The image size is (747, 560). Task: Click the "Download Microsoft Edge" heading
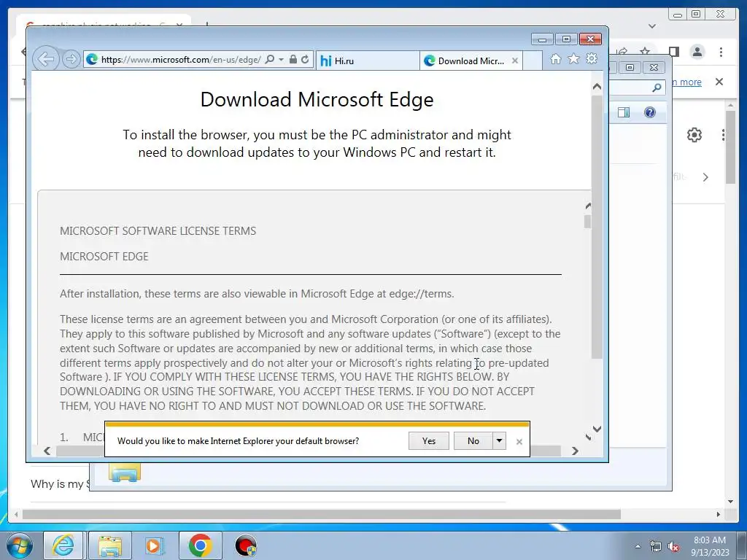(x=317, y=99)
